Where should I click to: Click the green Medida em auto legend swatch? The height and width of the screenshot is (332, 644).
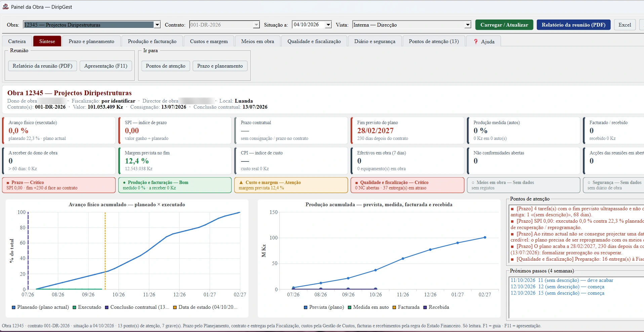tap(350, 307)
